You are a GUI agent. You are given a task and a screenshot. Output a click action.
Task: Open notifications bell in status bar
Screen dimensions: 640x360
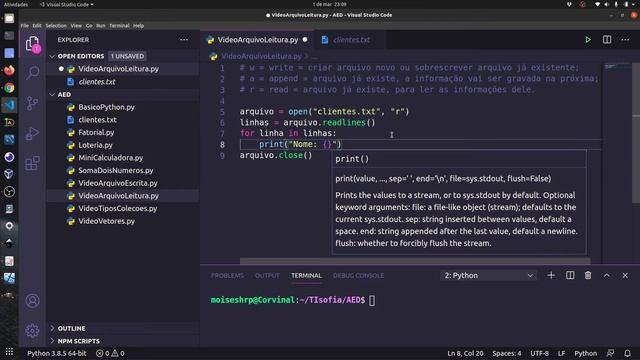[627, 353]
